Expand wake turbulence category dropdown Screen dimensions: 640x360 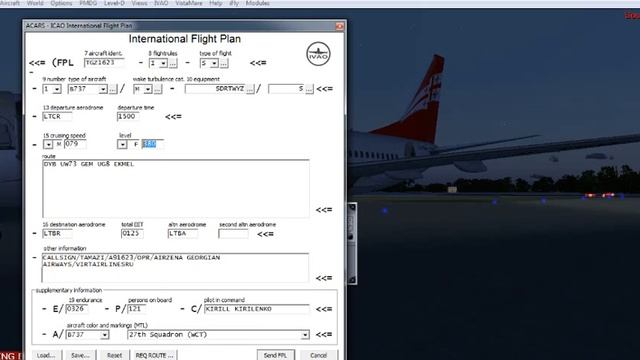[148, 89]
